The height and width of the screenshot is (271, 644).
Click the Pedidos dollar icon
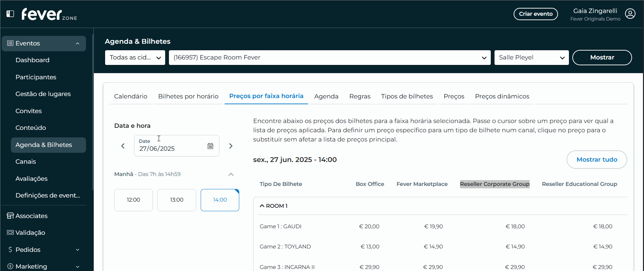(10, 250)
